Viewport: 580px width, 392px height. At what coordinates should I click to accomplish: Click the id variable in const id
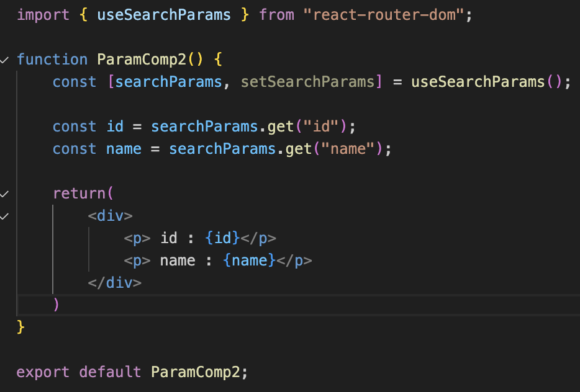pos(115,127)
